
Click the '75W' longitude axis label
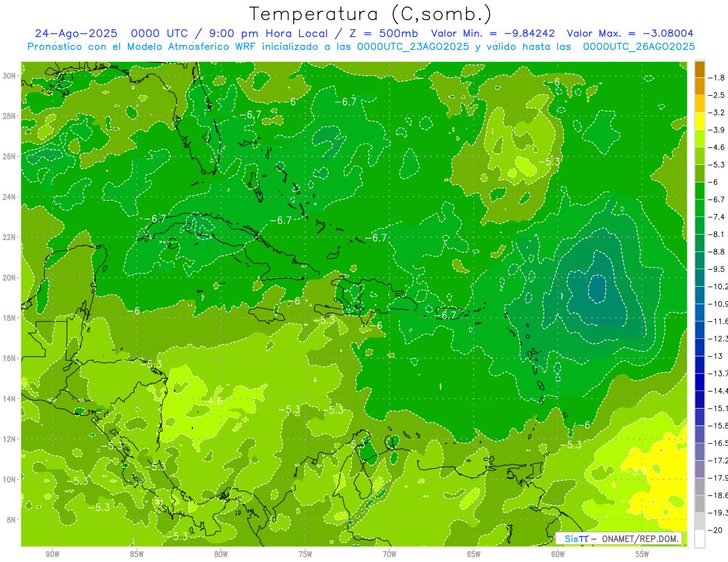tap(305, 554)
